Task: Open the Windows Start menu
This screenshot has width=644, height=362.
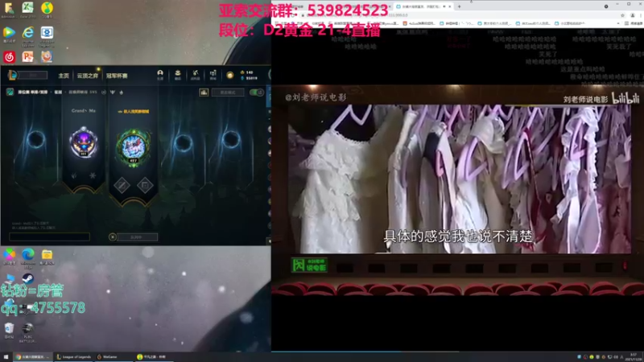Action: [6, 357]
